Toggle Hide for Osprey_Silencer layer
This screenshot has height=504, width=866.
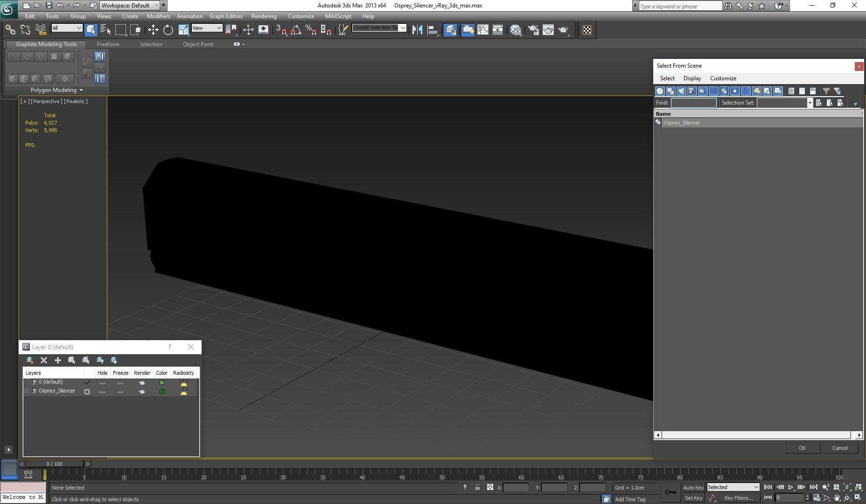(x=102, y=392)
